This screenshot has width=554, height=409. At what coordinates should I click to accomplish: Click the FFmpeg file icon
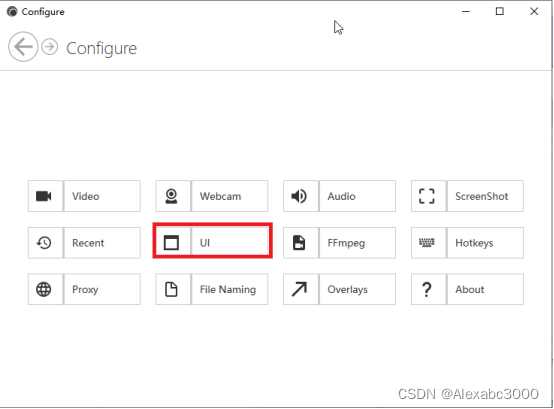tap(299, 243)
